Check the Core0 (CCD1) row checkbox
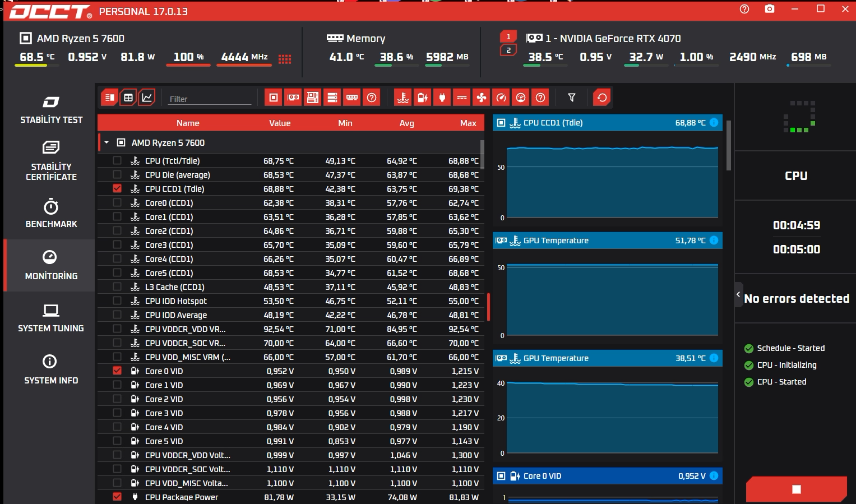 117,202
